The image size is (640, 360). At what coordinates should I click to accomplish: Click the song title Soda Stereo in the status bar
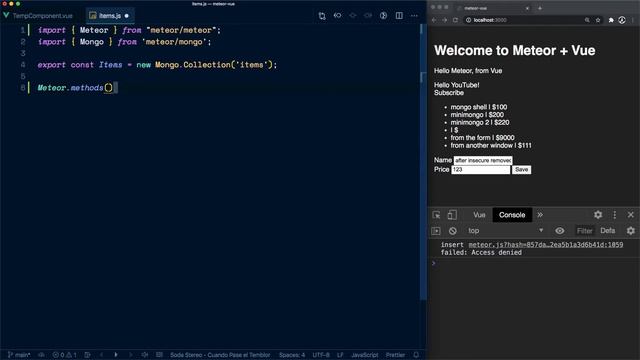coord(220,355)
